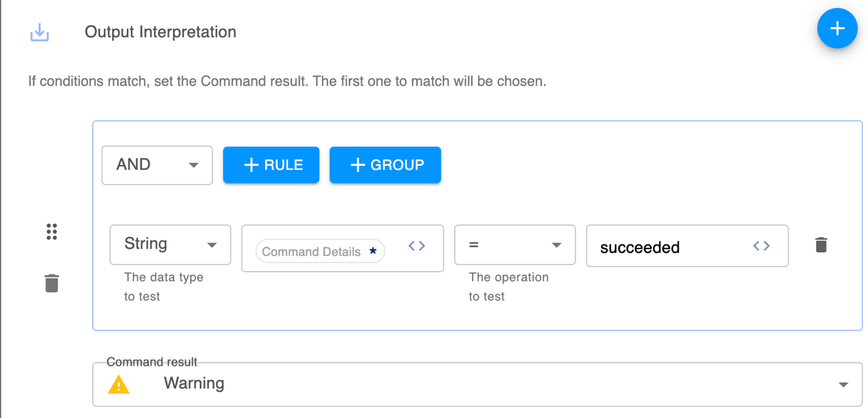Click the Warning value in Command result
The width and height of the screenshot is (868, 418).
194,384
